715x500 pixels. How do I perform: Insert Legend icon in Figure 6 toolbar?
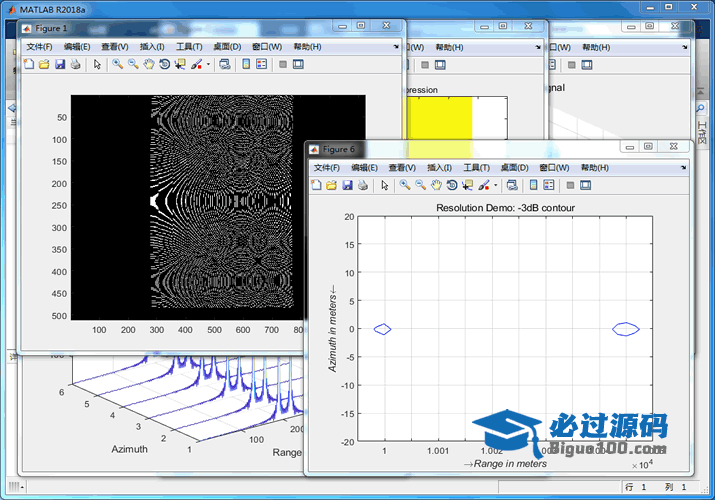pyautogui.click(x=549, y=185)
